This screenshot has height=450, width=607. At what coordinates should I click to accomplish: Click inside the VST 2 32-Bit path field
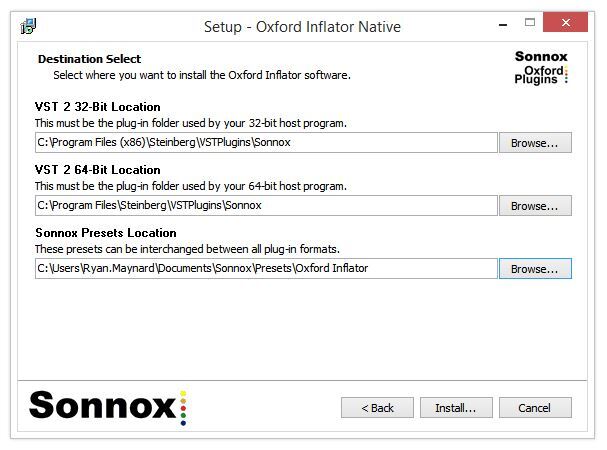pos(266,143)
